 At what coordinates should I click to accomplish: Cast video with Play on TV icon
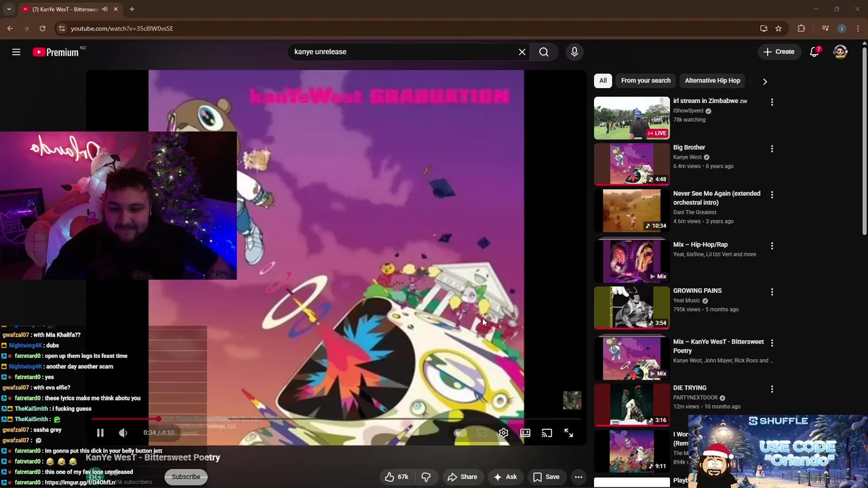point(547,433)
